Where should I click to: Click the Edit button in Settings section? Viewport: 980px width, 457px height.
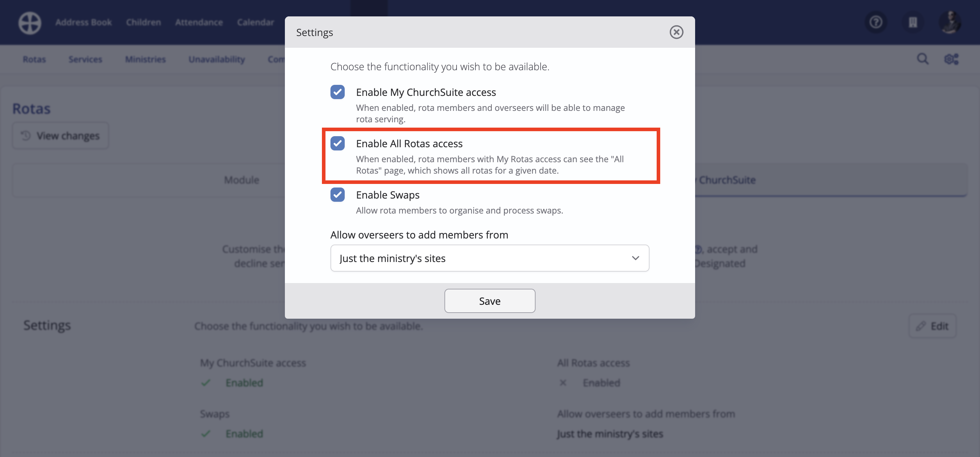coord(932,326)
